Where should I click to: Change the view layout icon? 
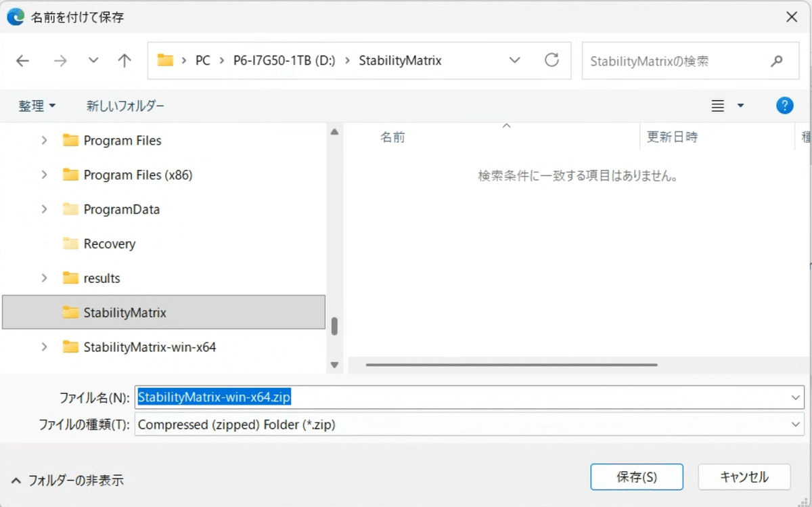[x=718, y=106]
